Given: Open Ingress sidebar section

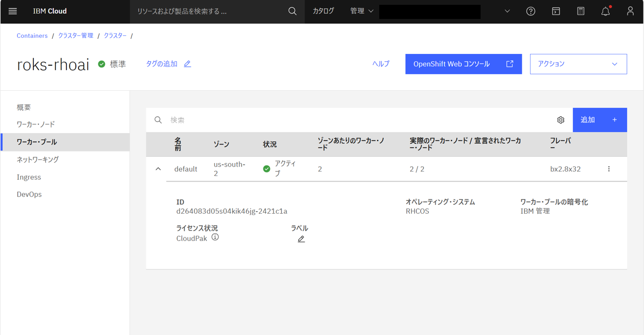Looking at the screenshot, I should click(29, 177).
